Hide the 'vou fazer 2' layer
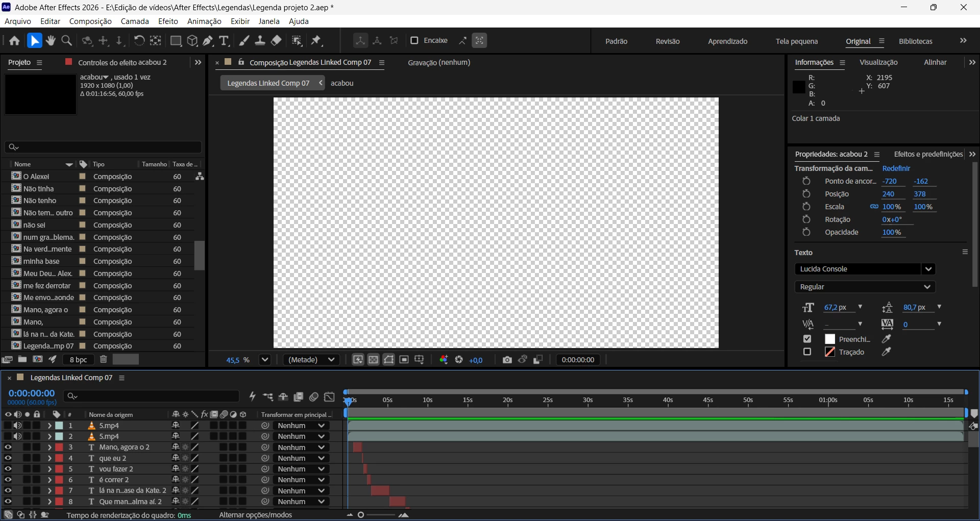980x521 pixels. [x=8, y=469]
